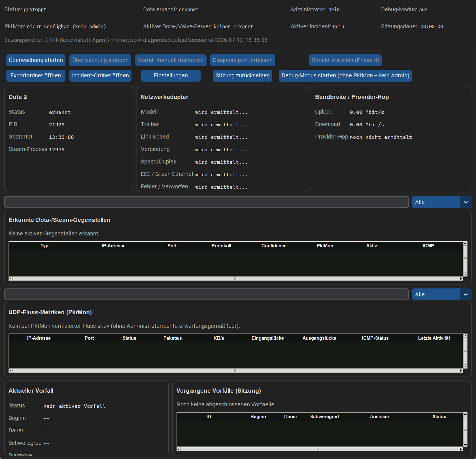
Task: Click 'Kein aktiver Vorfall' status text
Action: (74, 406)
